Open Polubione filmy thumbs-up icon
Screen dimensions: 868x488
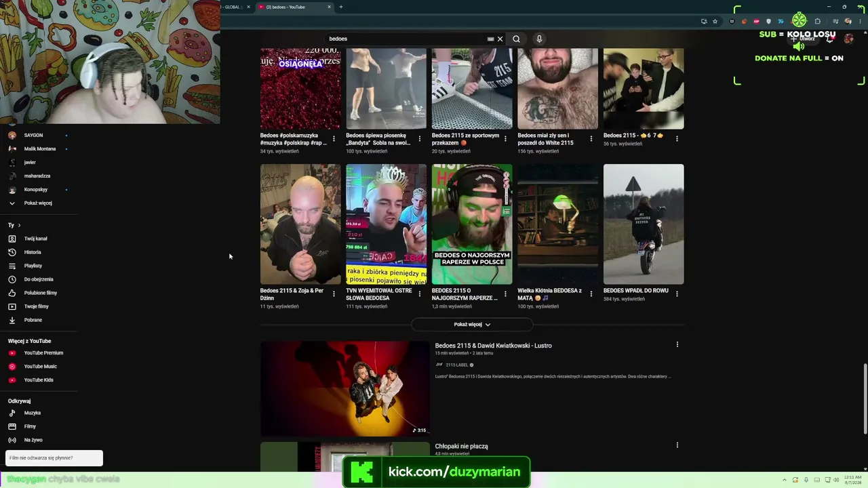pyautogui.click(x=12, y=293)
